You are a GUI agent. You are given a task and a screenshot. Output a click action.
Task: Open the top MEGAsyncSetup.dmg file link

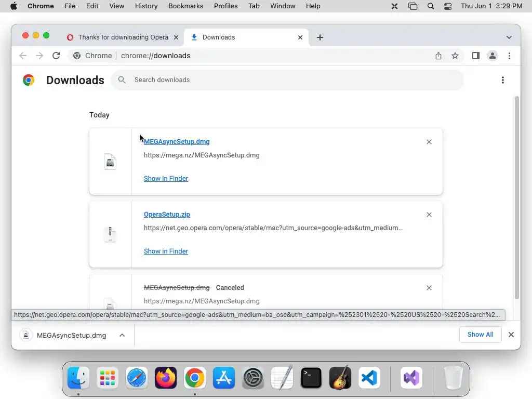[177, 142]
